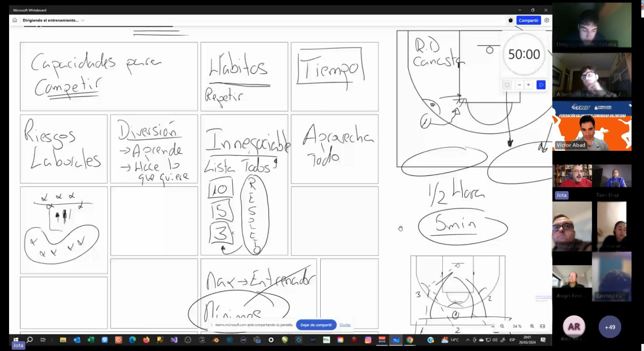Open the 14°C weather widget
The image size is (644, 351).
(450, 340)
